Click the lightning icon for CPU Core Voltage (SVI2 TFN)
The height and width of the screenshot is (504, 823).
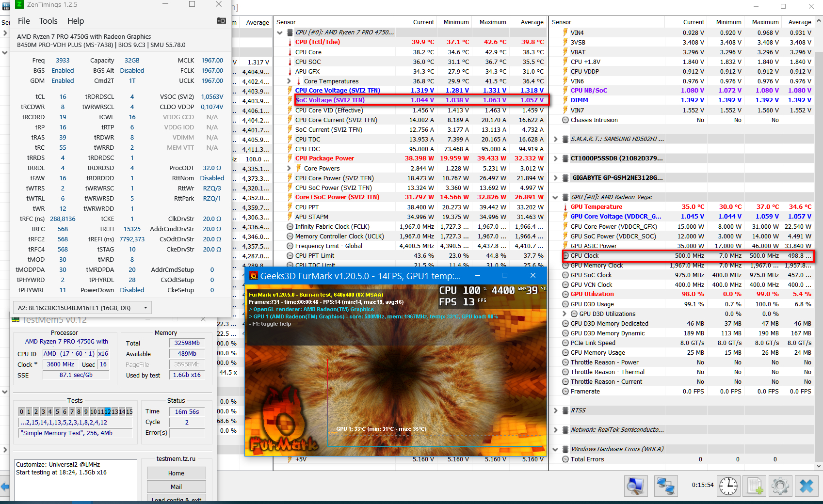point(290,91)
